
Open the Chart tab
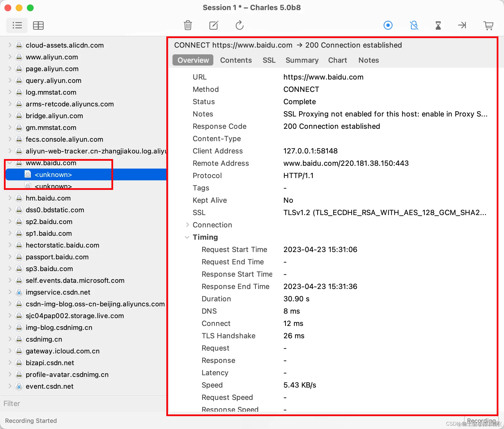tap(337, 60)
